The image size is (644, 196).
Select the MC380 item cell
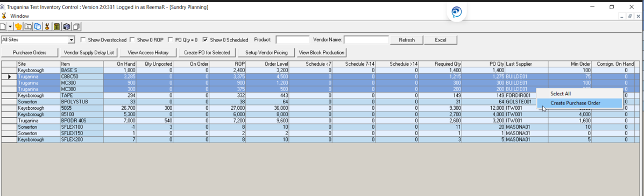[x=81, y=89]
